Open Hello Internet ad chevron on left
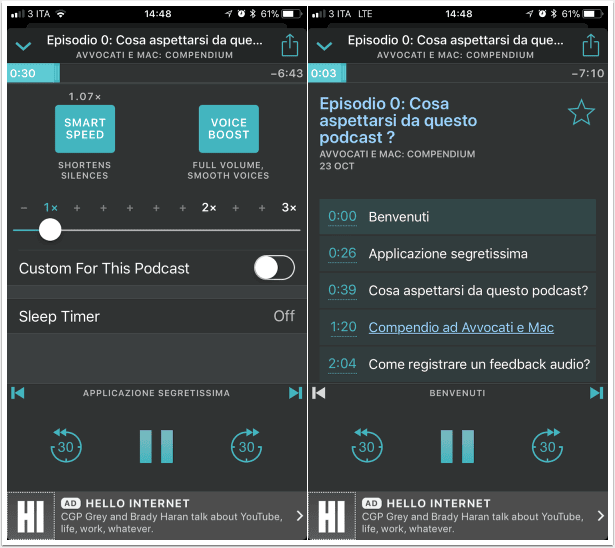This screenshot has height=548, width=615. coord(300,515)
